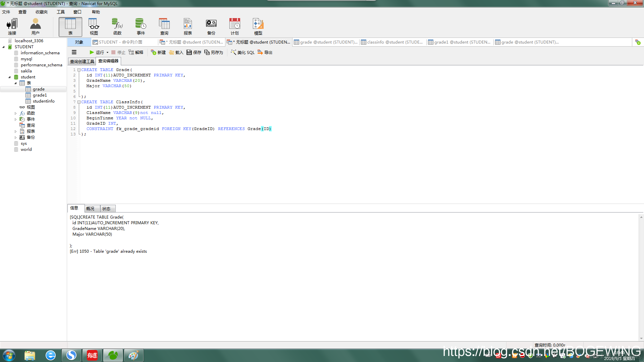The width and height of the screenshot is (644, 362).
Task: Click the Connection (连接) toolbar icon
Action: [x=12, y=26]
